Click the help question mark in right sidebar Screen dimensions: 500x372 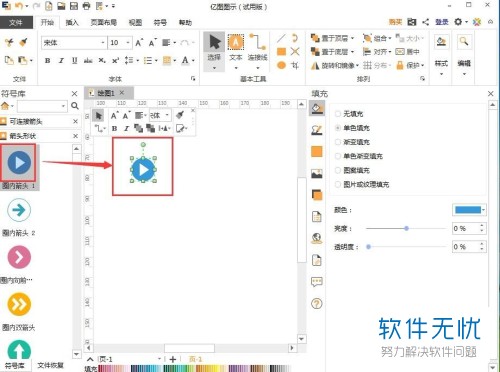[x=317, y=304]
